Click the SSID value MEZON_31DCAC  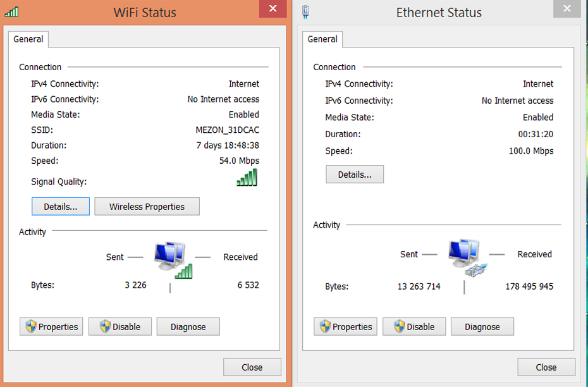click(x=228, y=130)
